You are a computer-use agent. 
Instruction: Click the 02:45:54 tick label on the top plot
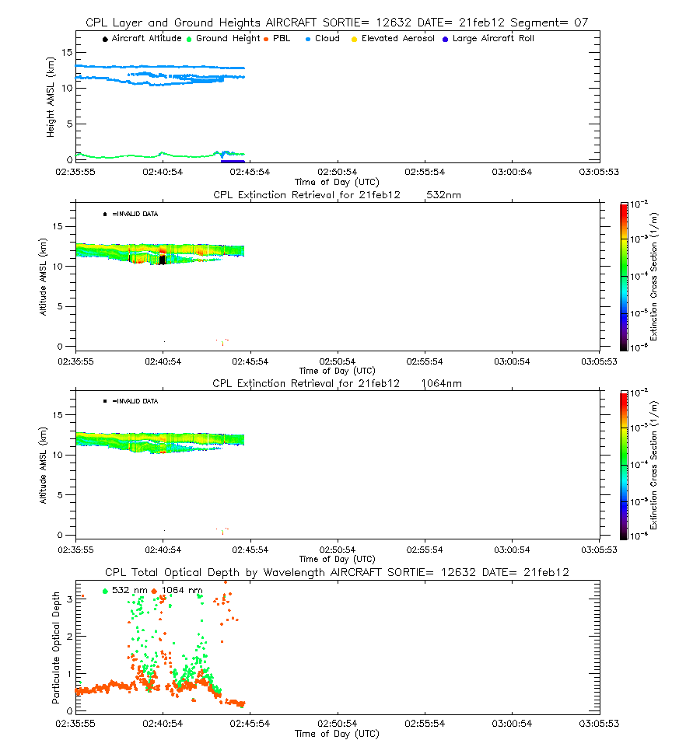tap(250, 172)
